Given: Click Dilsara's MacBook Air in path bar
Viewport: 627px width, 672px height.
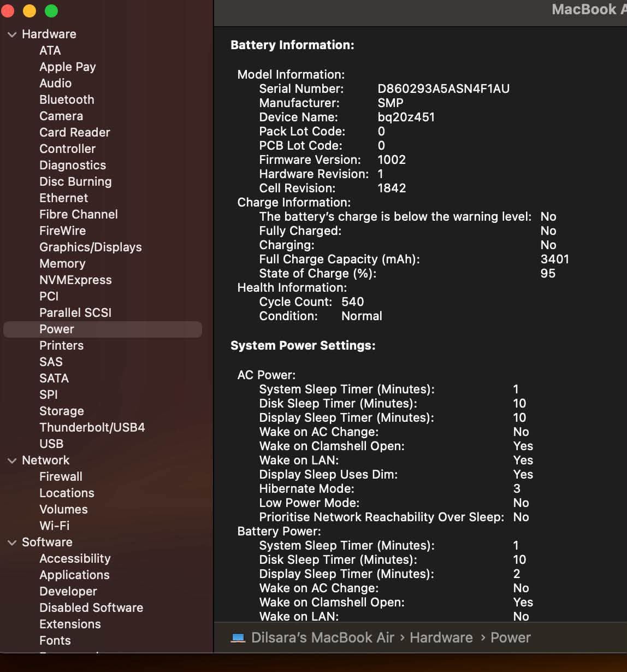Looking at the screenshot, I should coord(323,638).
